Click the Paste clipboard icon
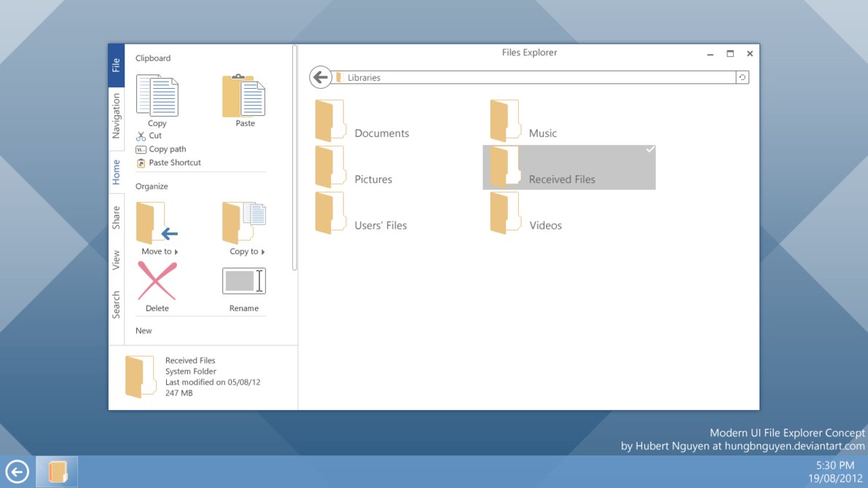Screen dimensions: 868x488 click(243, 95)
